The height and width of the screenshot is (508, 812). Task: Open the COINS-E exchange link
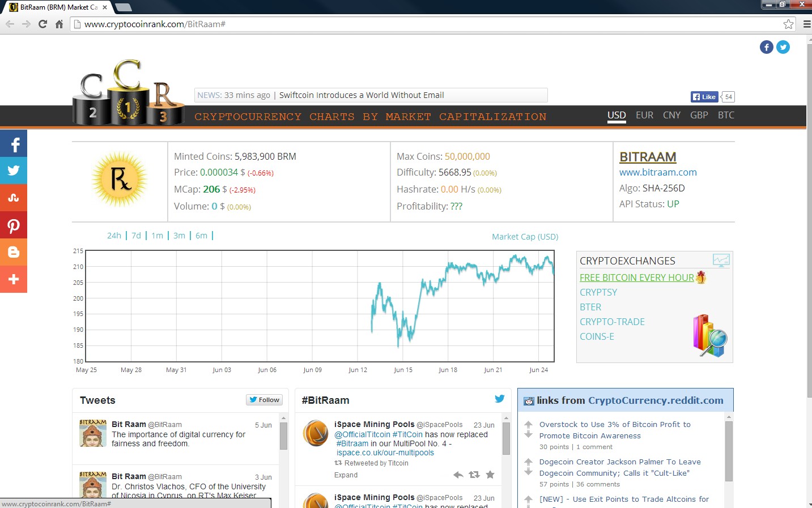597,336
